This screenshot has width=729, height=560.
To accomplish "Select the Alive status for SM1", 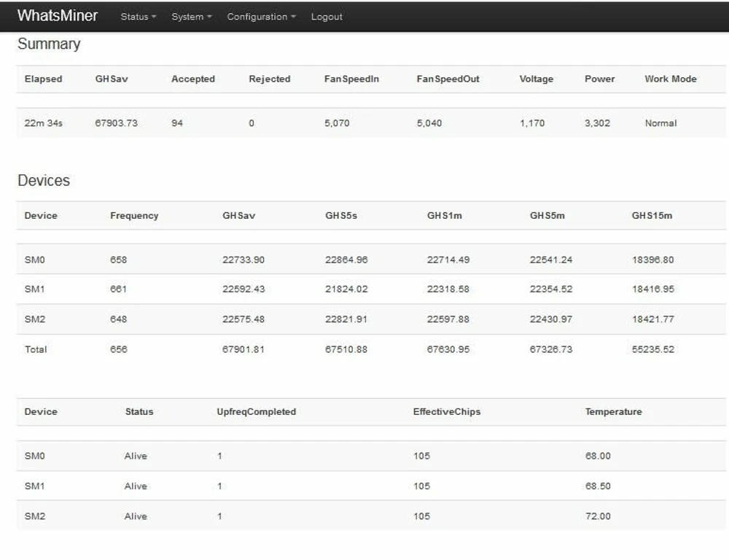I will pos(136,486).
